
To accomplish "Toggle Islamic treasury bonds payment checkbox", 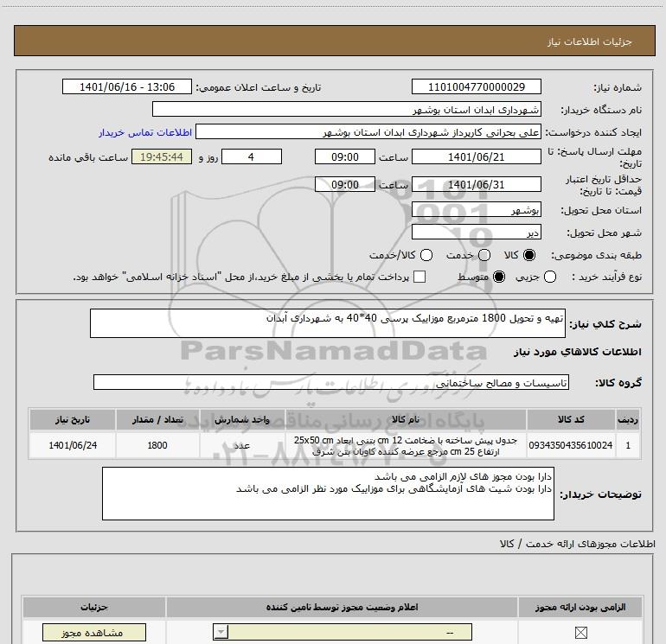I will tap(419, 277).
